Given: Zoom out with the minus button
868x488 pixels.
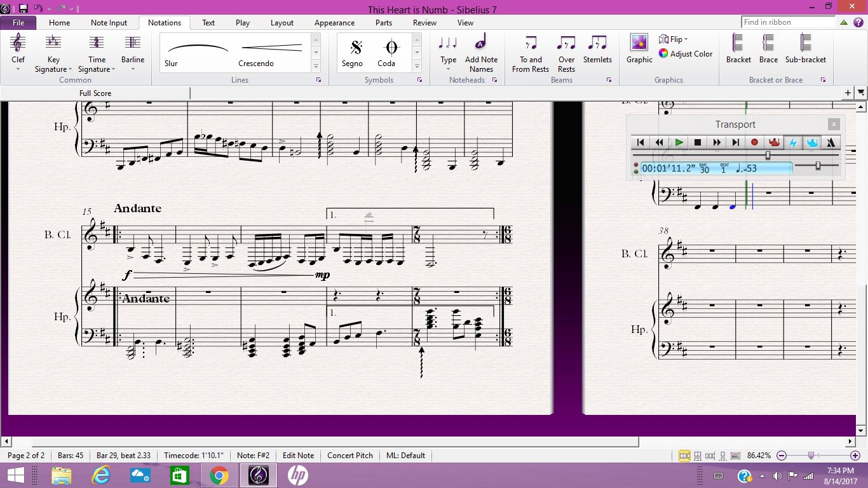Looking at the screenshot, I should tap(782, 456).
